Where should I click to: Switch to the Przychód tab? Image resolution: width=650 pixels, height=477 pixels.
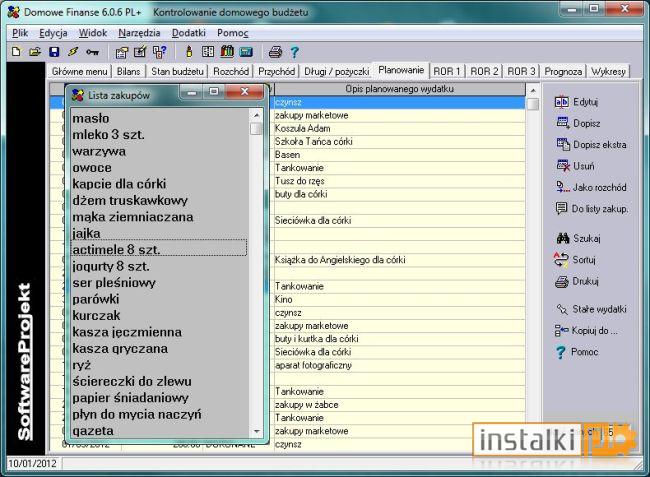click(276, 71)
